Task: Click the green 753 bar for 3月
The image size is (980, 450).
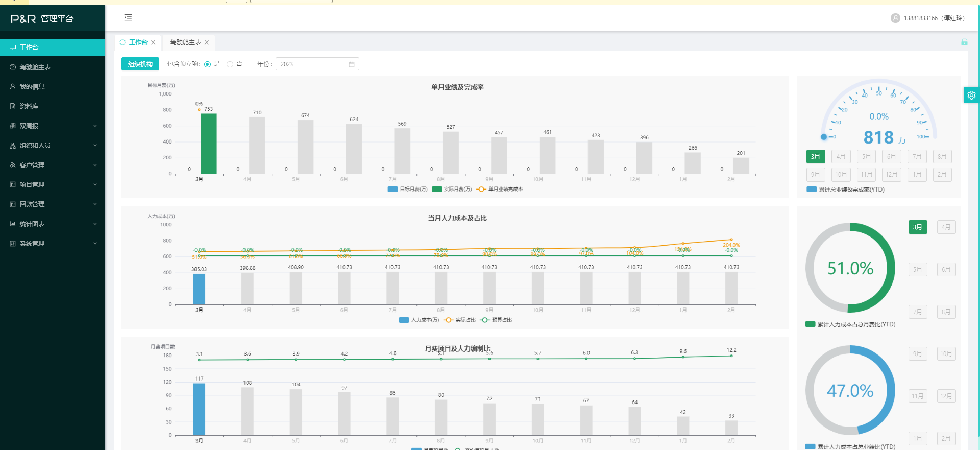Action: [x=209, y=144]
